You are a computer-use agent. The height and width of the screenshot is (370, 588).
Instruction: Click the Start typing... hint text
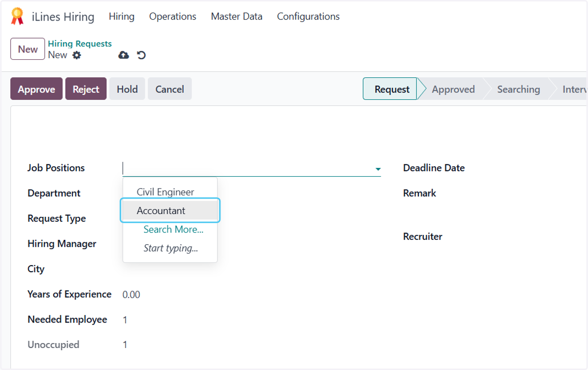click(x=171, y=248)
